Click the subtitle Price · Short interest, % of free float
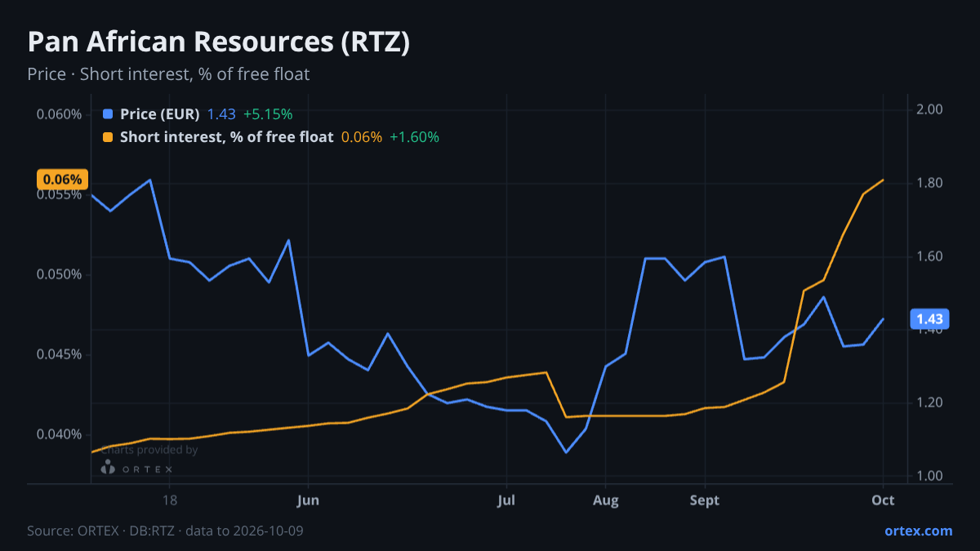Image resolution: width=980 pixels, height=551 pixels. tap(168, 74)
